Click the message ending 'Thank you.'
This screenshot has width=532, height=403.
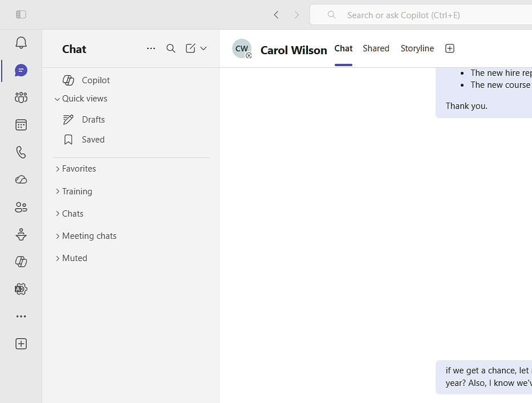click(x=484, y=92)
